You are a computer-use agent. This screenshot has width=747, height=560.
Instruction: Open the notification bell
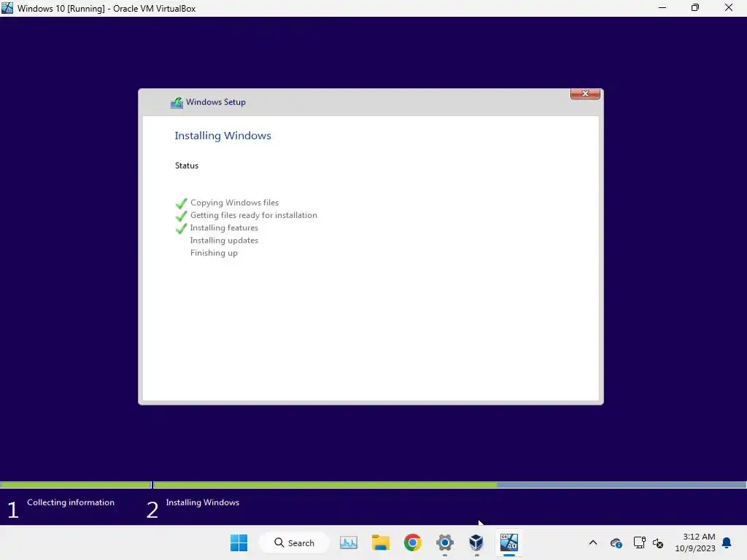pos(727,542)
